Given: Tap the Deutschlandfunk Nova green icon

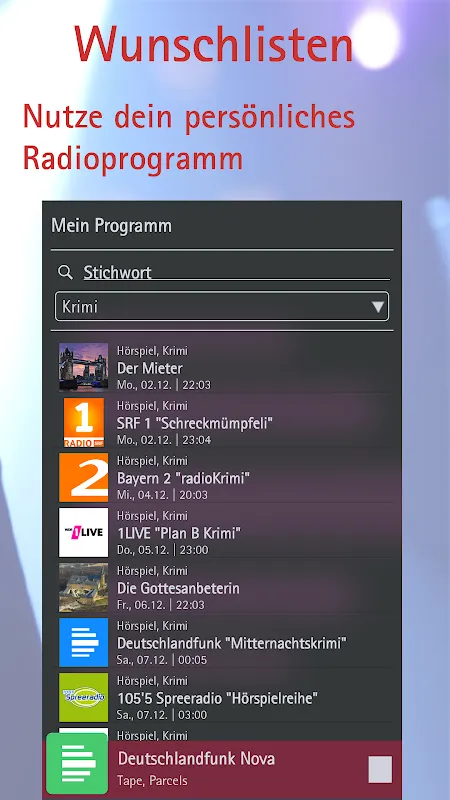Looking at the screenshot, I should coord(77,763).
